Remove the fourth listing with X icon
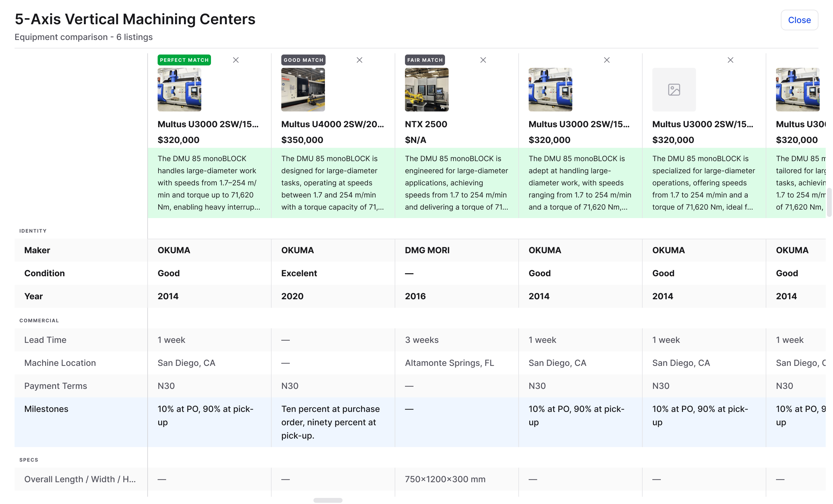 click(607, 60)
